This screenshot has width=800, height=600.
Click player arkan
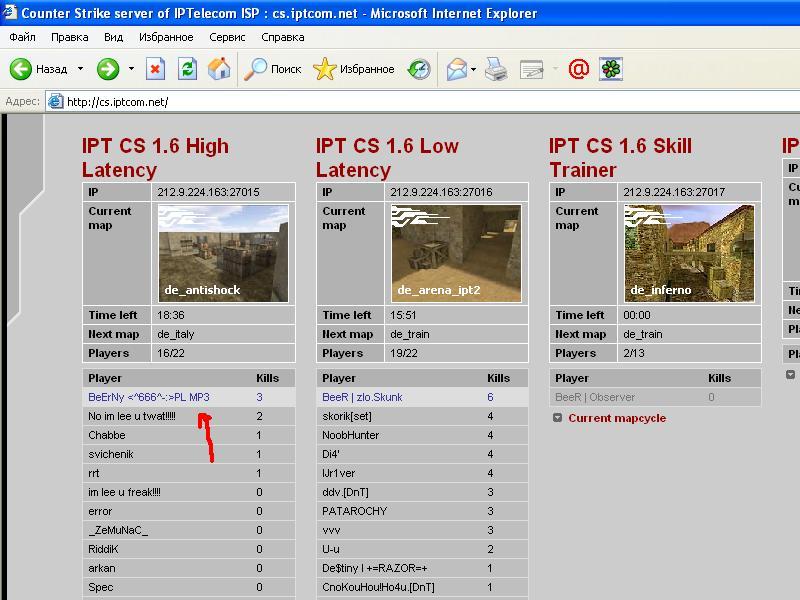pos(102,568)
